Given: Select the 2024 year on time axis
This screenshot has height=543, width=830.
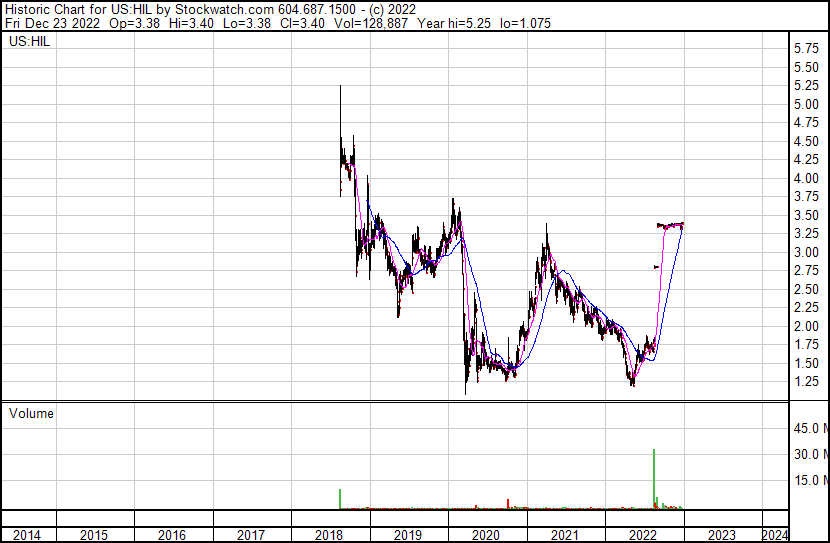Looking at the screenshot, I should (774, 535).
